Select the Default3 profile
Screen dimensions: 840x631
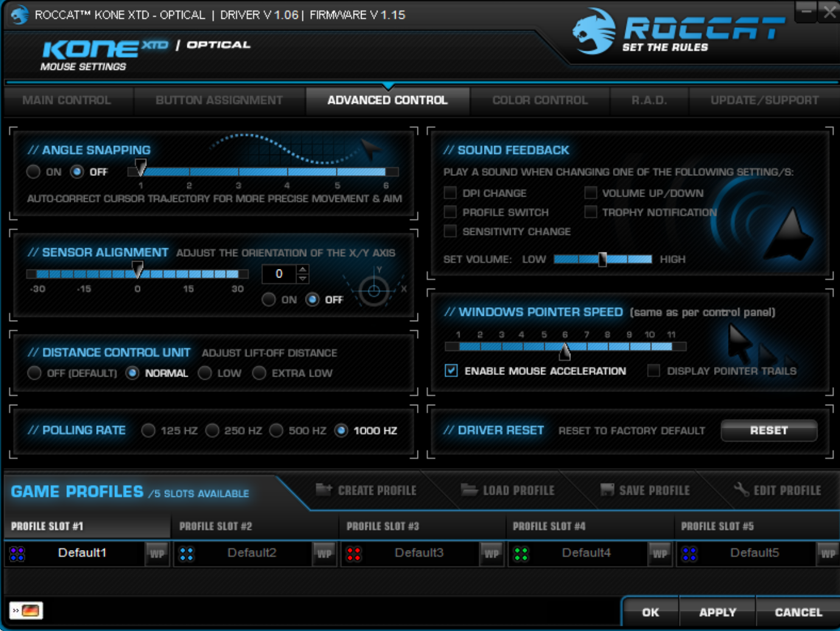pos(419,553)
